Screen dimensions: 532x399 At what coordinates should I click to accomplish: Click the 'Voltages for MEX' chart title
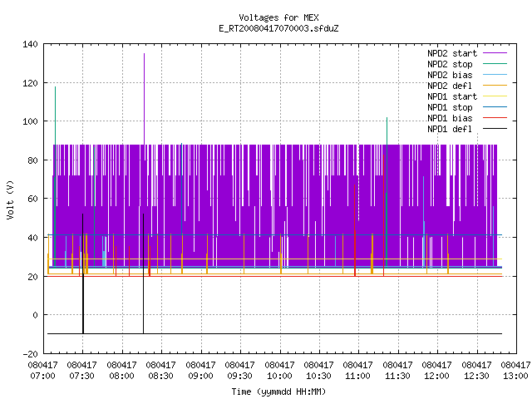tap(278, 17)
